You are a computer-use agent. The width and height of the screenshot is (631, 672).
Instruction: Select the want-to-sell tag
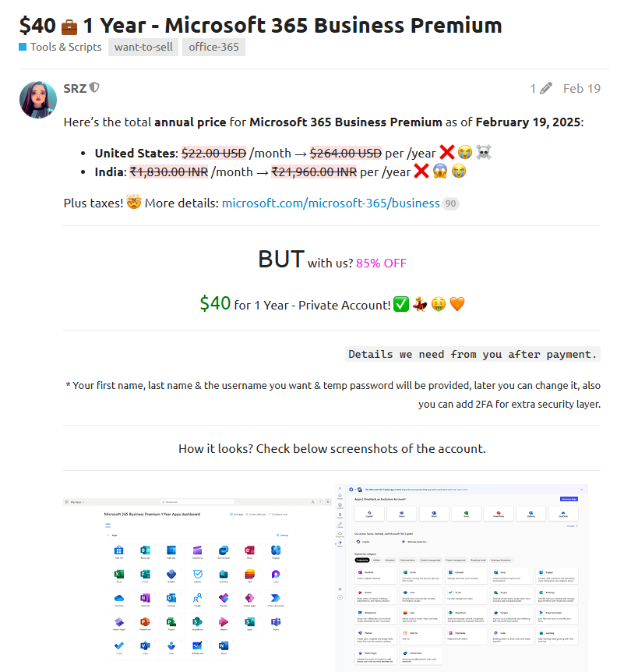pyautogui.click(x=143, y=47)
